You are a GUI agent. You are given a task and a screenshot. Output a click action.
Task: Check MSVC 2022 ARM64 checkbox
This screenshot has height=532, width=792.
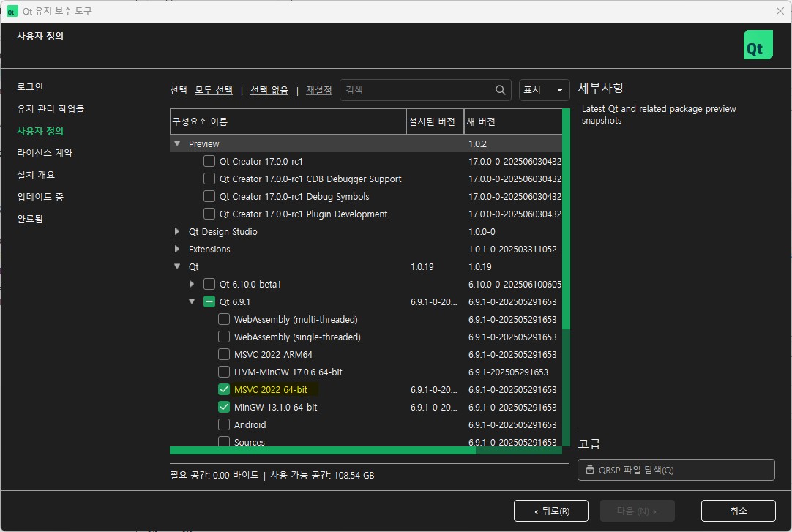pos(224,354)
